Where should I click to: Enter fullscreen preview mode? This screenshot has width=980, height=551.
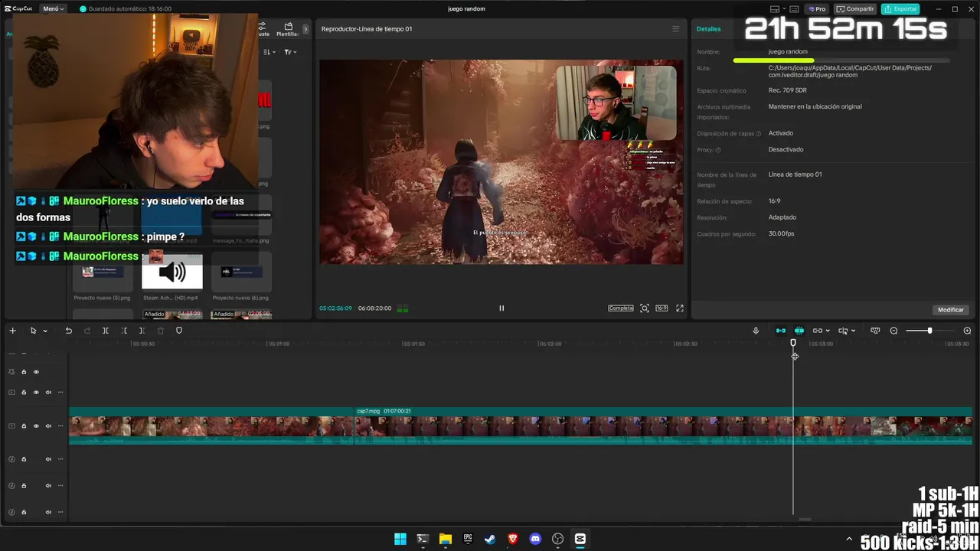pyautogui.click(x=679, y=308)
